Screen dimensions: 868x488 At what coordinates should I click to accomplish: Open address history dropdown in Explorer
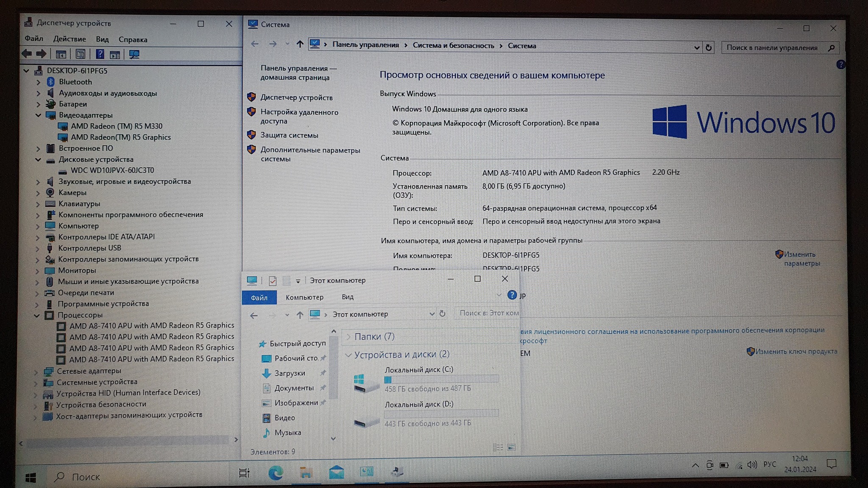click(x=431, y=314)
